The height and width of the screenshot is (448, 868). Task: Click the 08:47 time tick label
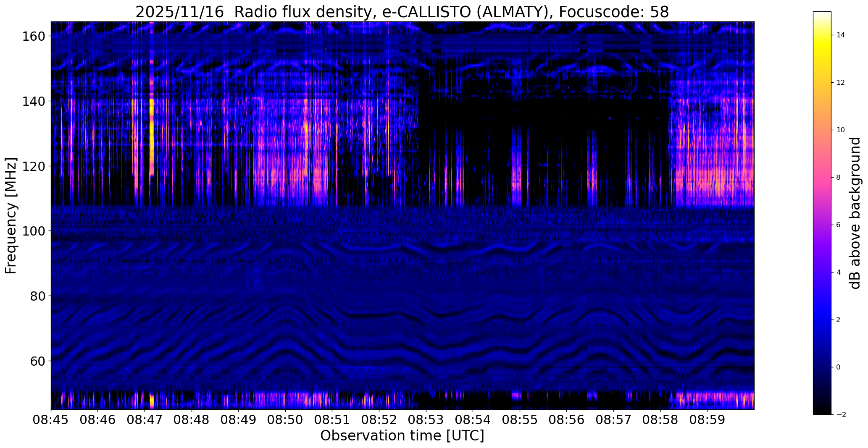[145, 420]
